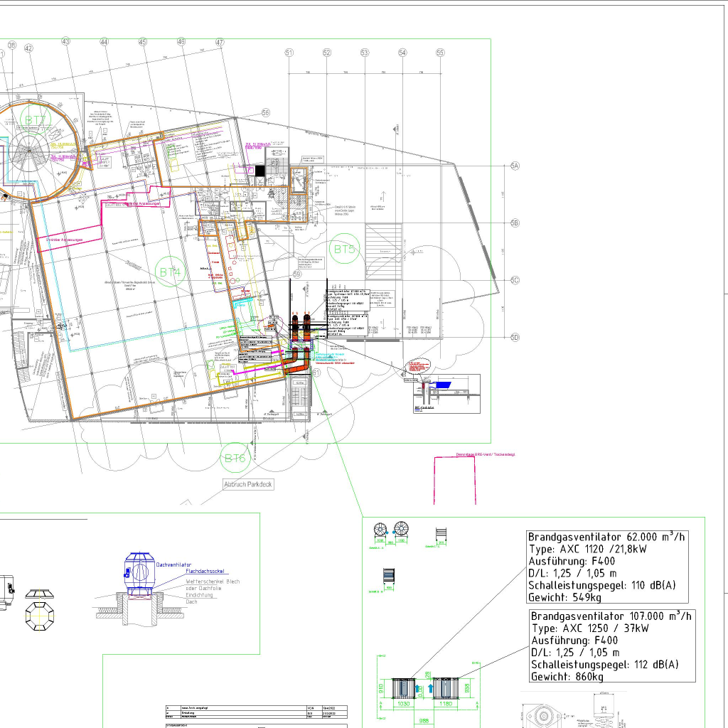Click the solid black square in plan
The image size is (728, 728).
[x=260, y=170]
